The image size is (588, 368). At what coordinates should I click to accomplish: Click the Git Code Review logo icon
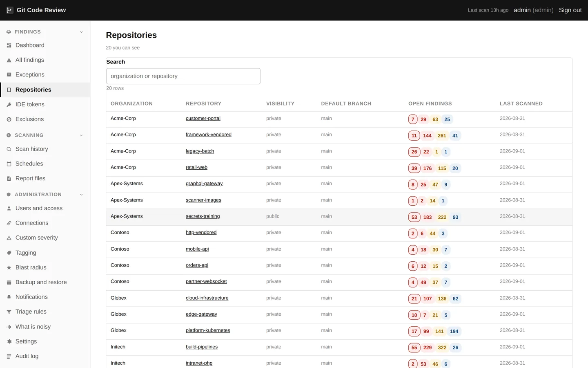tap(9, 10)
